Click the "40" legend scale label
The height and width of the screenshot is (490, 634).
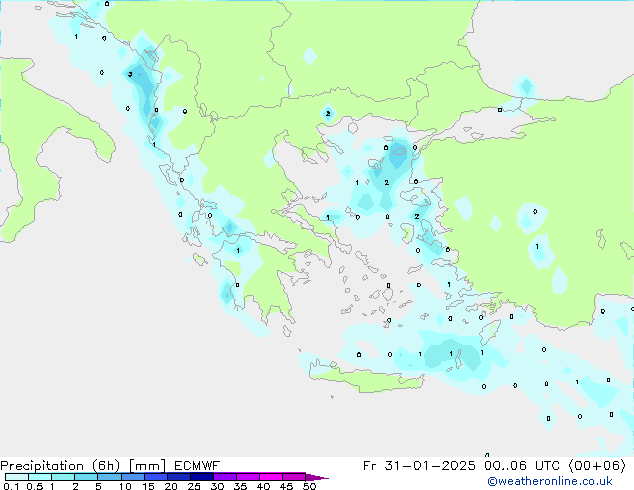point(263,486)
